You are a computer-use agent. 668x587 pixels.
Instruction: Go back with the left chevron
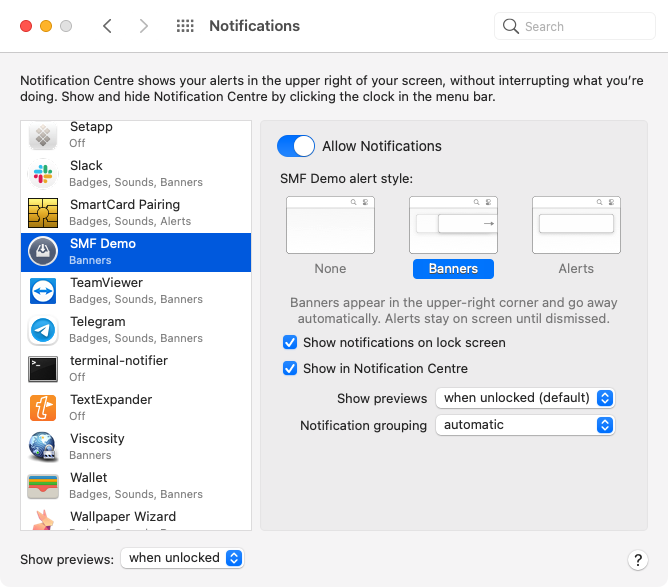point(107,26)
